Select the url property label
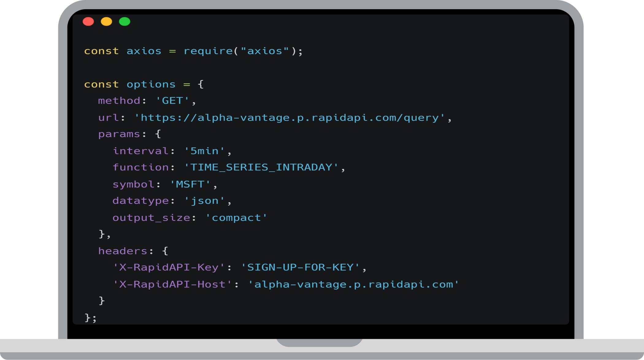Image resolution: width=644 pixels, height=360 pixels. 104,117
